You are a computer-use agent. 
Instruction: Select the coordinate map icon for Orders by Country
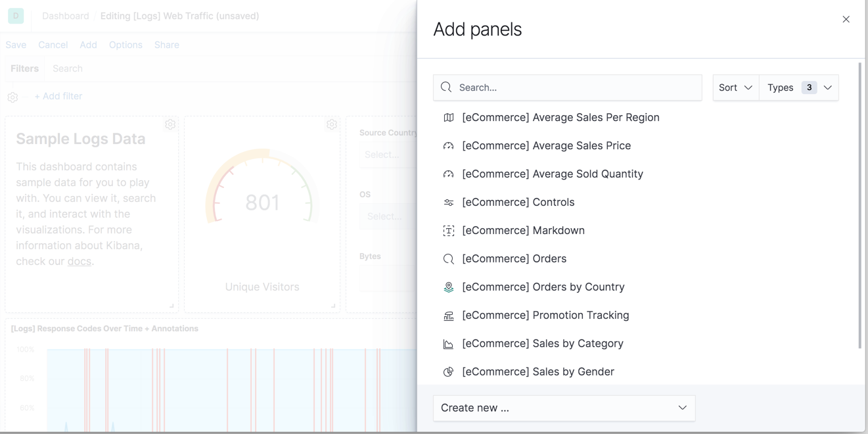448,287
